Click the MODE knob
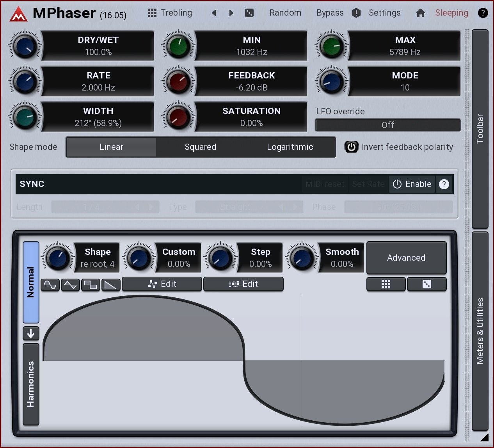This screenshot has height=448, width=494. pyautogui.click(x=332, y=81)
